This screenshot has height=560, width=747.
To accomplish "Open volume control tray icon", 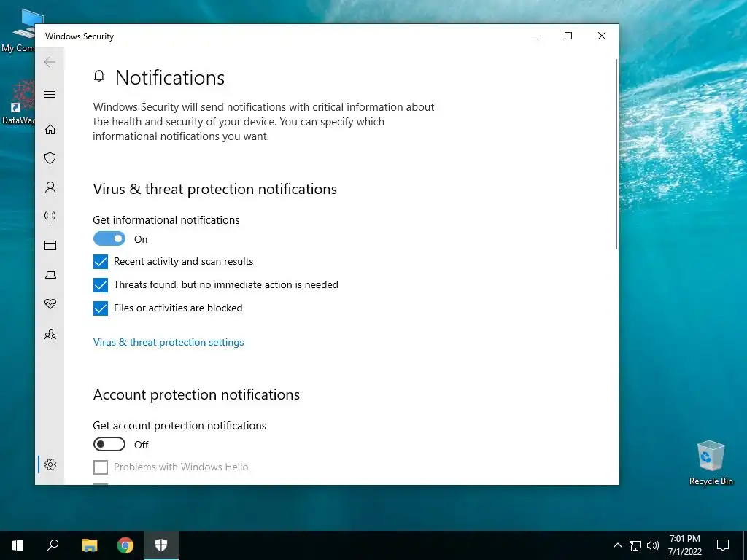I will 653,545.
